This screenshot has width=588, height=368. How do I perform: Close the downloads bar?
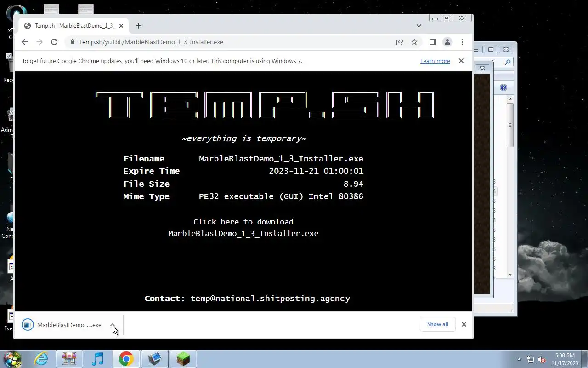tap(464, 324)
